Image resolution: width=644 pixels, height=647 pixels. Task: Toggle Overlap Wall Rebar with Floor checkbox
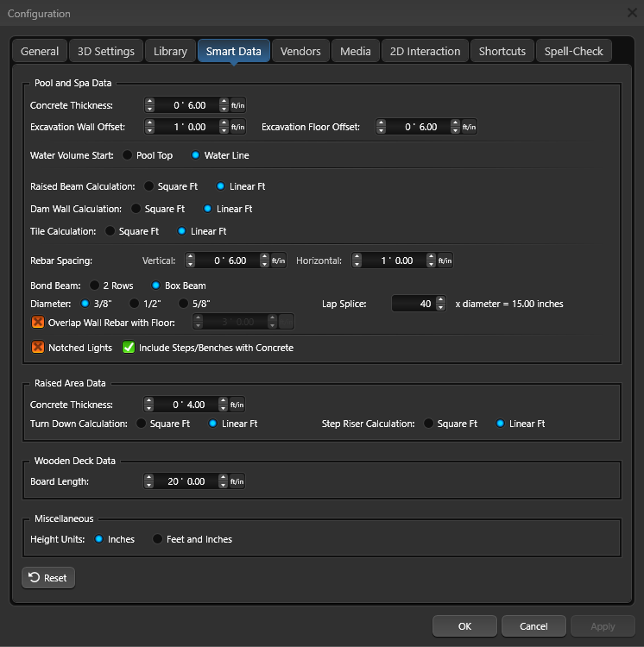[x=38, y=322]
